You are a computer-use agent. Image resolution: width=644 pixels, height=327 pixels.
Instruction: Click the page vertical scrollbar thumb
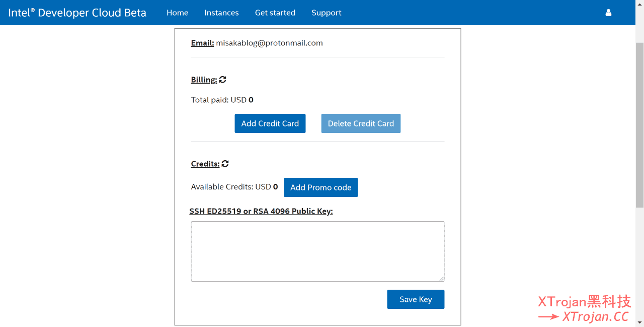[x=639, y=125]
